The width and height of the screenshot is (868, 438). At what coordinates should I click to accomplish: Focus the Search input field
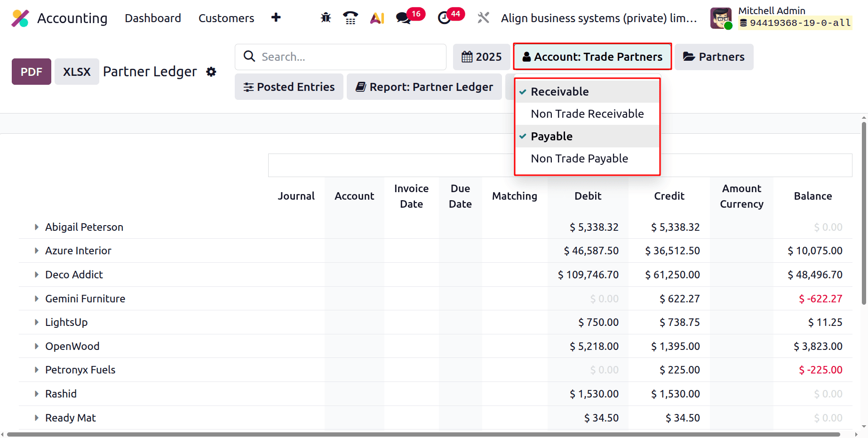(341, 57)
